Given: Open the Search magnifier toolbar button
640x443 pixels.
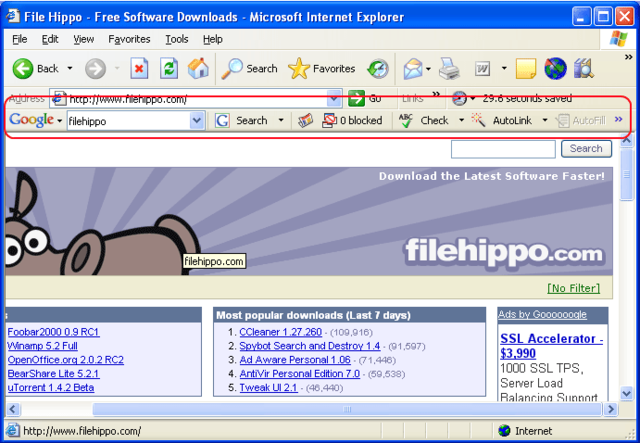Looking at the screenshot, I should click(x=249, y=69).
